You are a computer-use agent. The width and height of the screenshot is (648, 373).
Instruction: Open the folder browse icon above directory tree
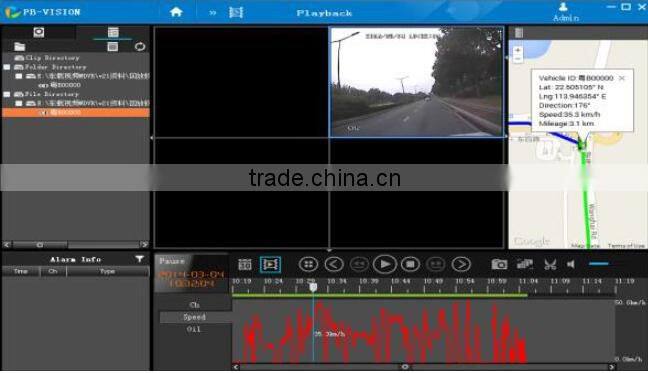[19, 47]
